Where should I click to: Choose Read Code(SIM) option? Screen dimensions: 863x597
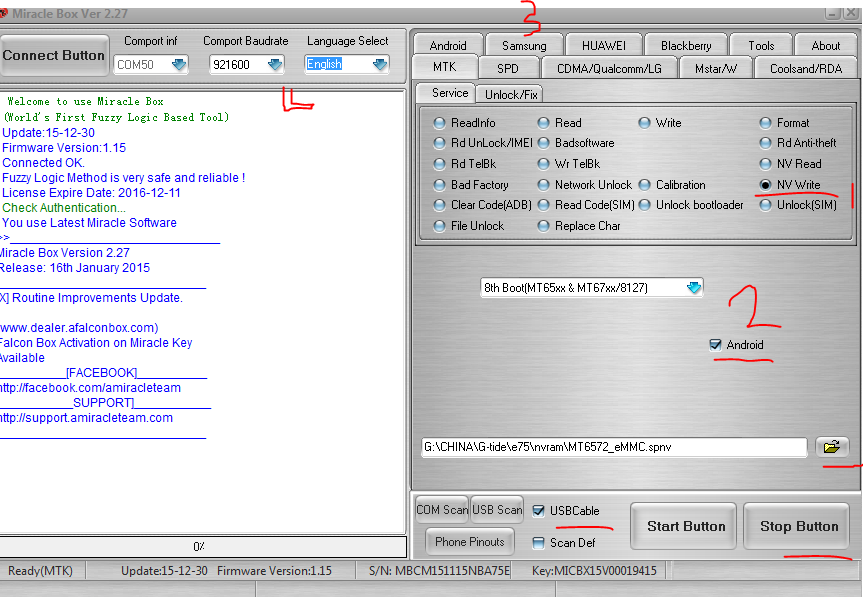pos(586,205)
